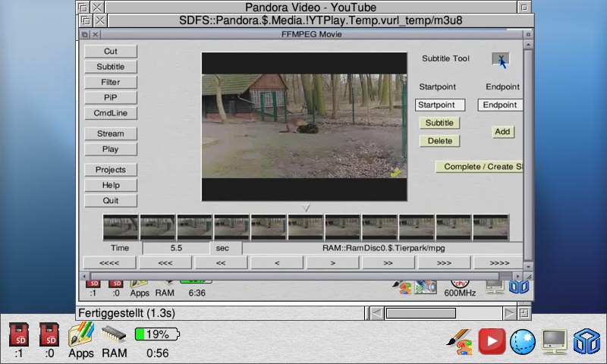Select the first thumbnail in the filmstrip
This screenshot has width=607, height=364.
121,227
